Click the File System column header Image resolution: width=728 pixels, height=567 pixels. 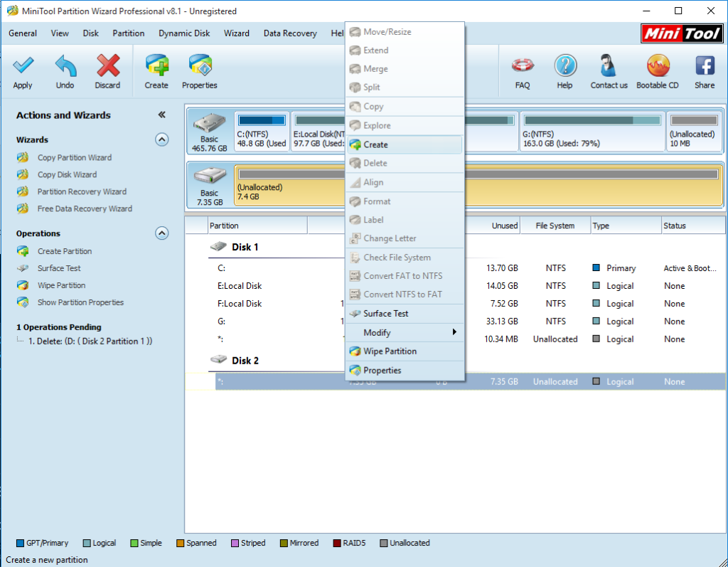(555, 226)
